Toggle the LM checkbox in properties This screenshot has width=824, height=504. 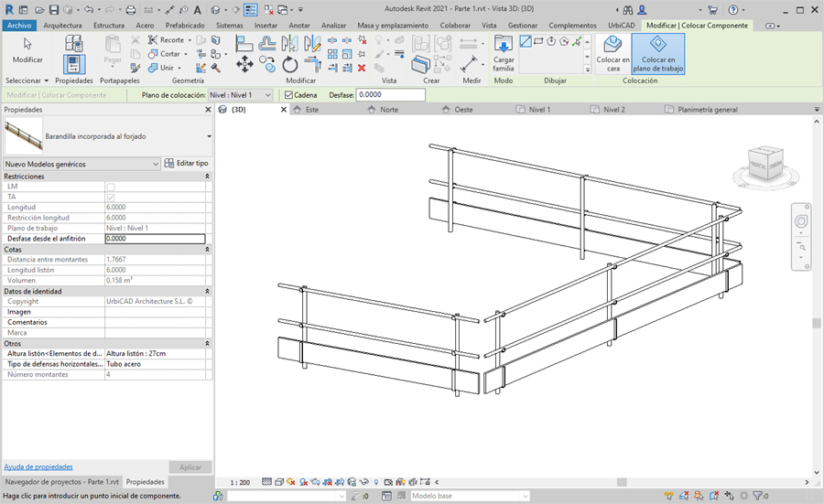[111, 187]
